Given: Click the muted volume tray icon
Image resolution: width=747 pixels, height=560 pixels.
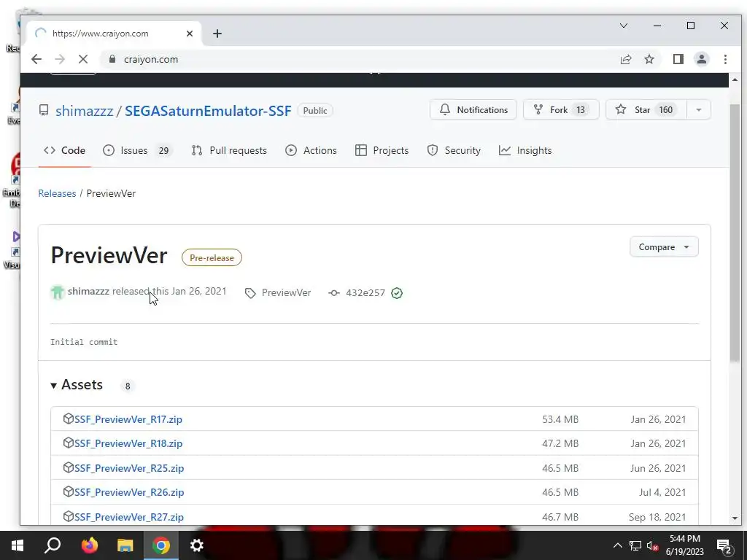Looking at the screenshot, I should [653, 545].
